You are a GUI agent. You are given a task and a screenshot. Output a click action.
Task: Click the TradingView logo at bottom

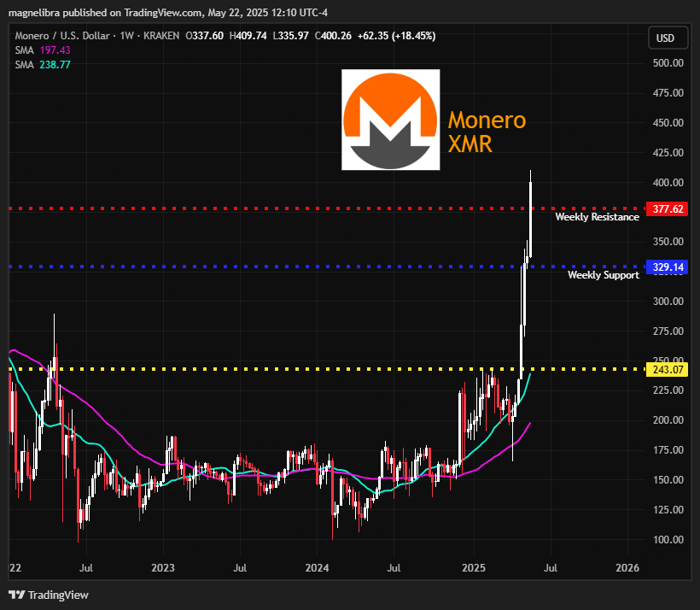pyautogui.click(x=49, y=595)
